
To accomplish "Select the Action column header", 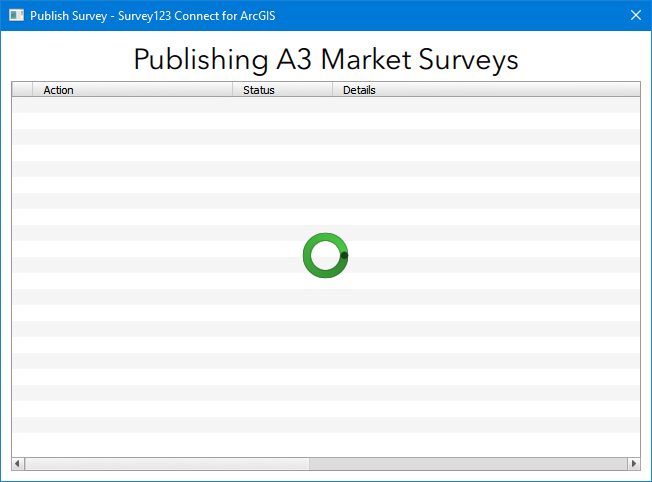I will pyautogui.click(x=132, y=90).
